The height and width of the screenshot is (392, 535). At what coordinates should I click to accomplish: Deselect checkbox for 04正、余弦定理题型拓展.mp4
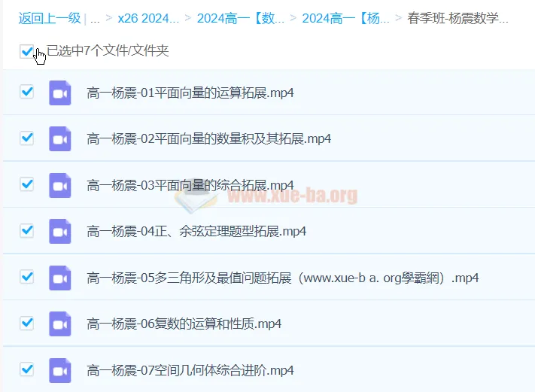pyautogui.click(x=27, y=230)
